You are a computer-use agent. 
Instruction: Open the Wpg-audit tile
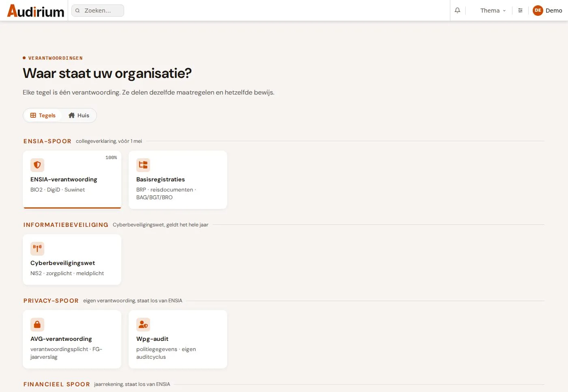coord(178,339)
